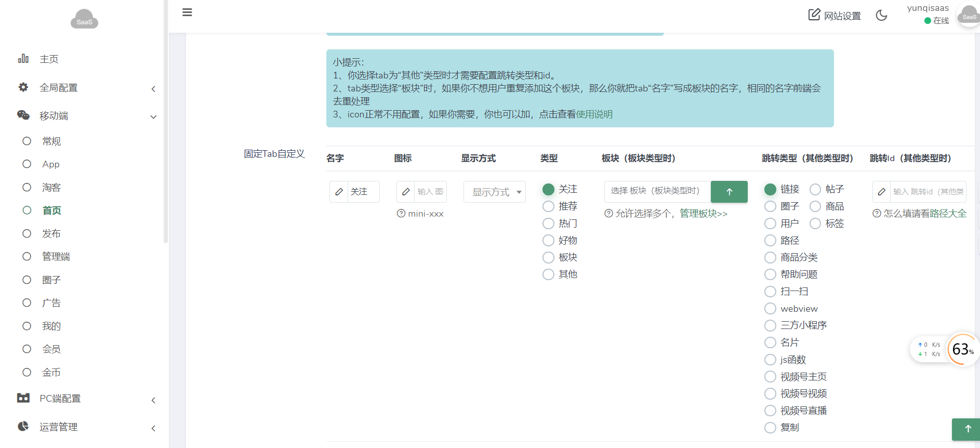Select the 帖子 jump type radio
980x448 pixels.
815,189
